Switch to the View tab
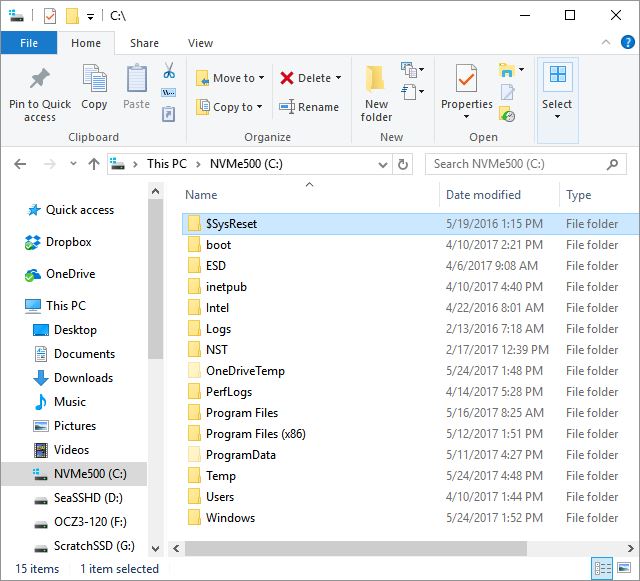640x581 pixels. [x=200, y=43]
